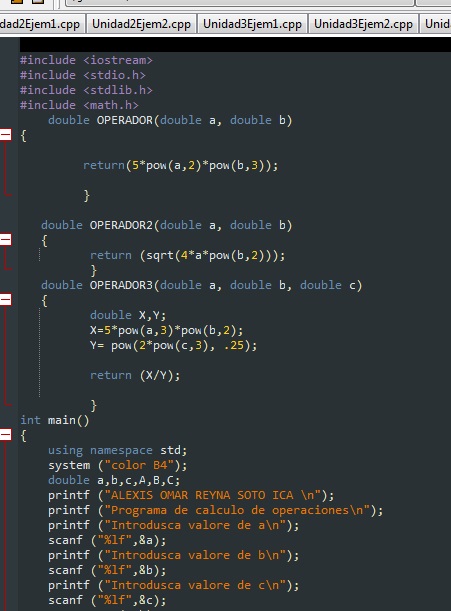
Task: Switch to the partially visible Unidad2Ejem1.cpp tab
Action: click(x=42, y=24)
